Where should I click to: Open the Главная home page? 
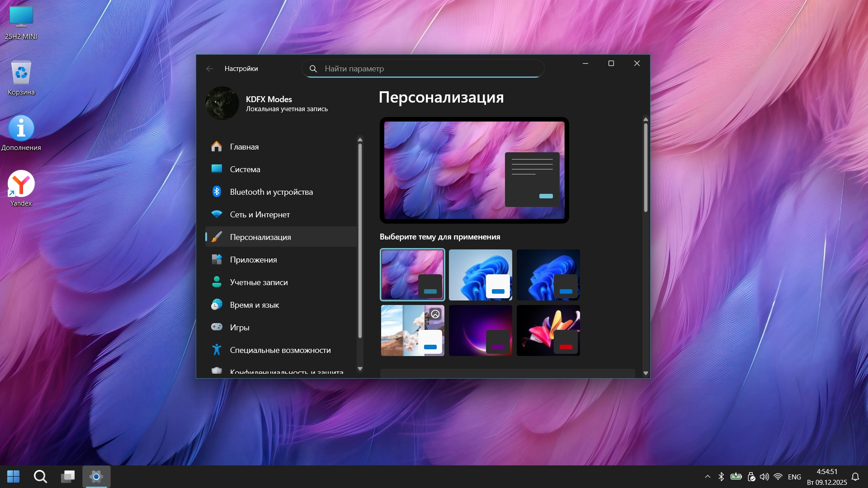(x=244, y=147)
